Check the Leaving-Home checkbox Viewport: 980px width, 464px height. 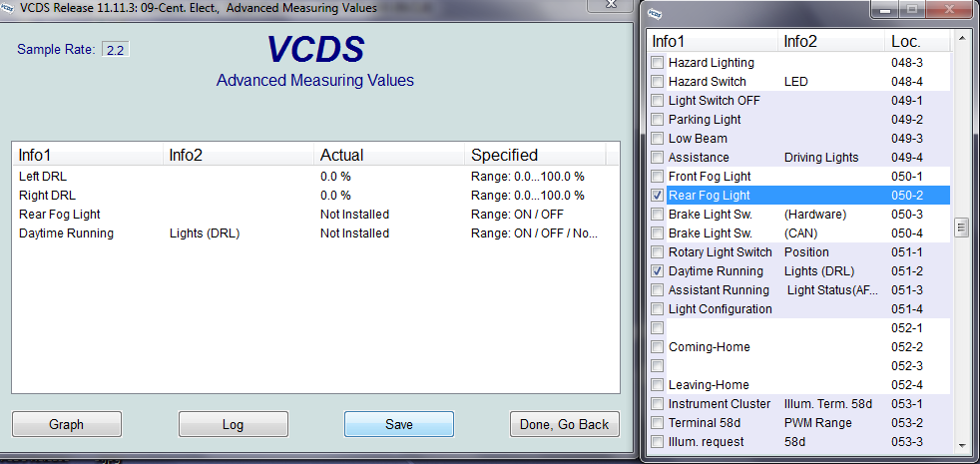[x=657, y=384]
